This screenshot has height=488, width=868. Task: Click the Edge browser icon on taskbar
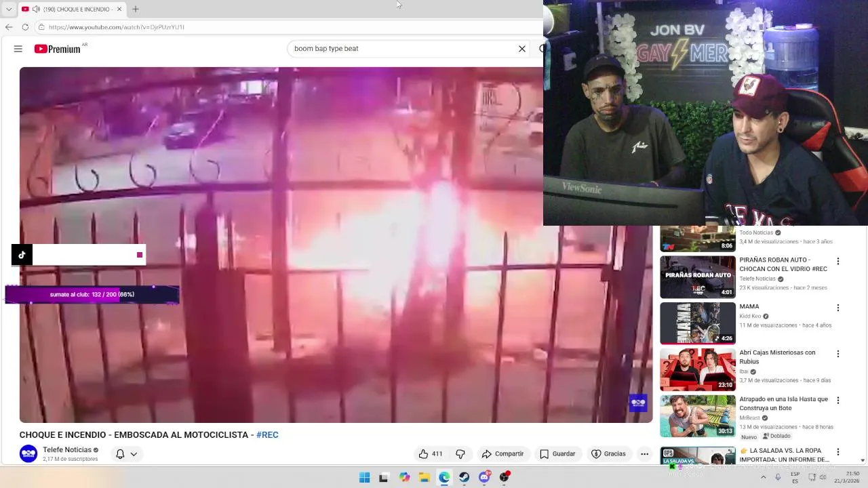click(x=444, y=477)
